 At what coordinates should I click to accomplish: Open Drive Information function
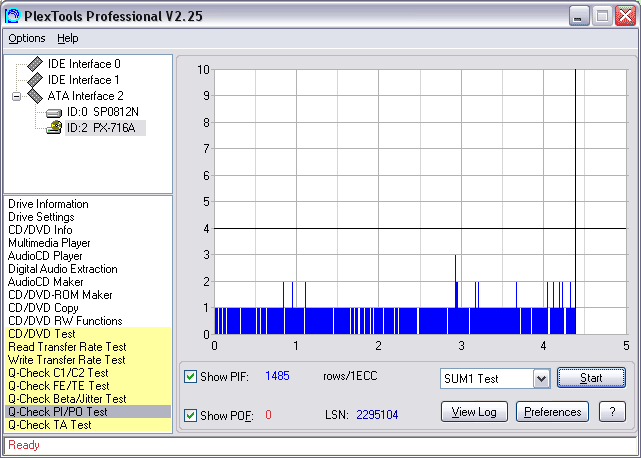point(48,204)
